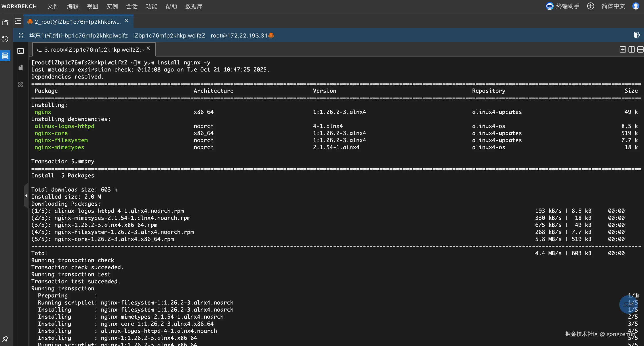Open the file document icon in inner sidebar
The height and width of the screenshot is (346, 644).
click(21, 68)
